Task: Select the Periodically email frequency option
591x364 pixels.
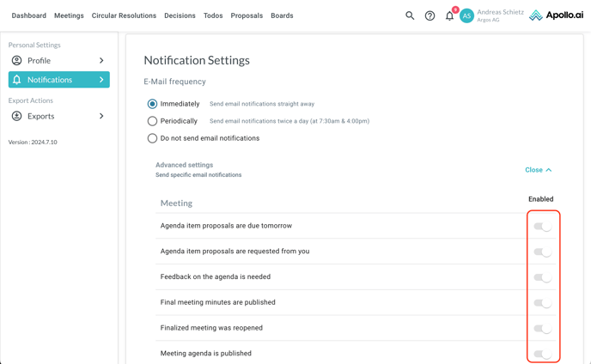Action: click(152, 121)
